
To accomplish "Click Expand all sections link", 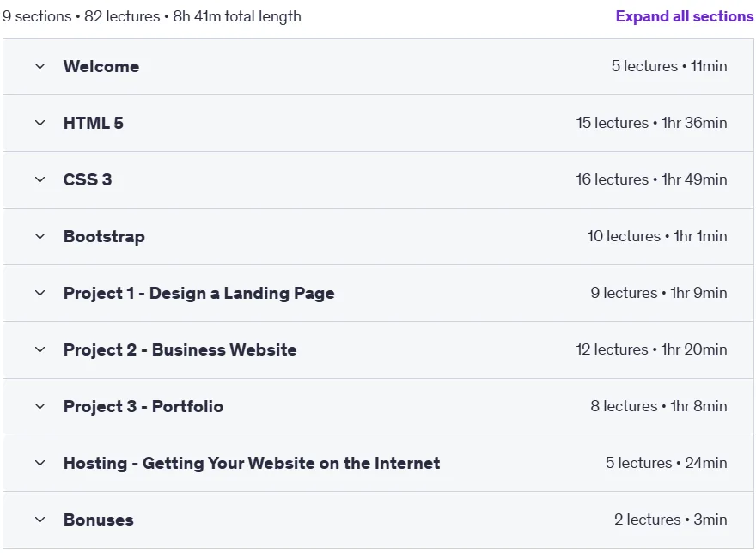I will 684,16.
